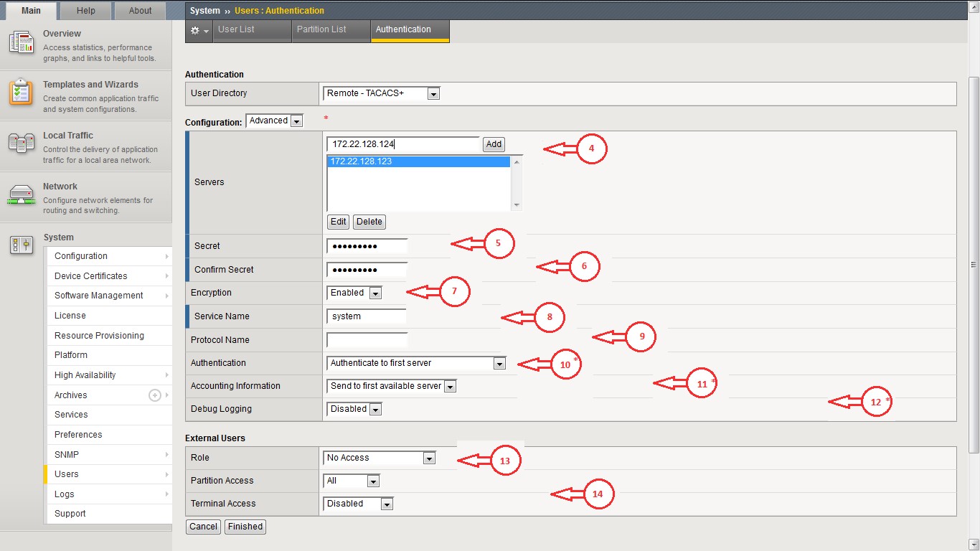The image size is (980, 551).
Task: Select server 172.22.128.123 in the list
Action: click(x=418, y=162)
